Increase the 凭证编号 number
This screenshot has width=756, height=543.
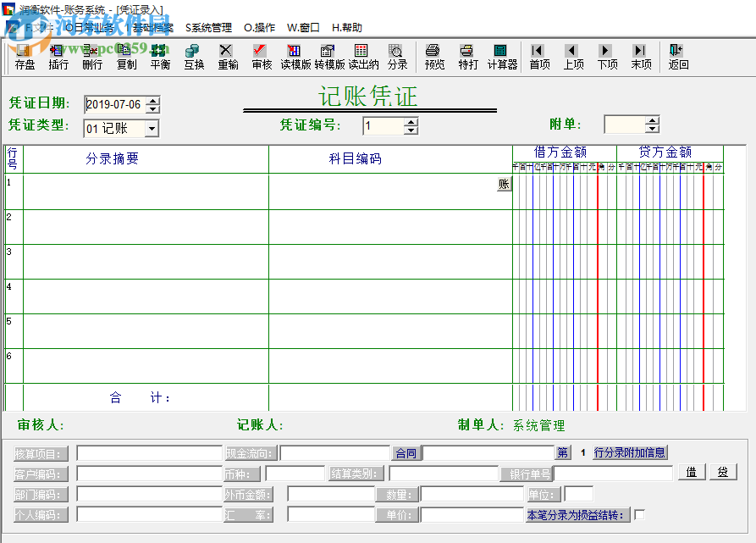pyautogui.click(x=411, y=122)
